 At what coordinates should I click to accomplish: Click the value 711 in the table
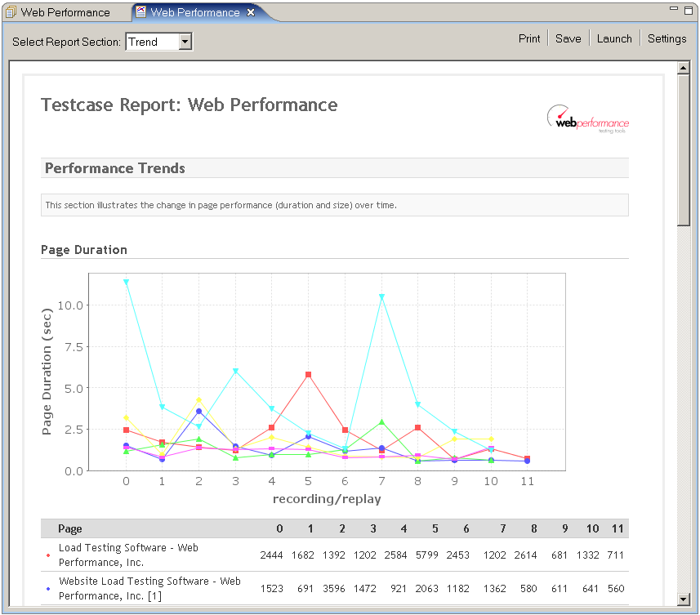point(616,555)
